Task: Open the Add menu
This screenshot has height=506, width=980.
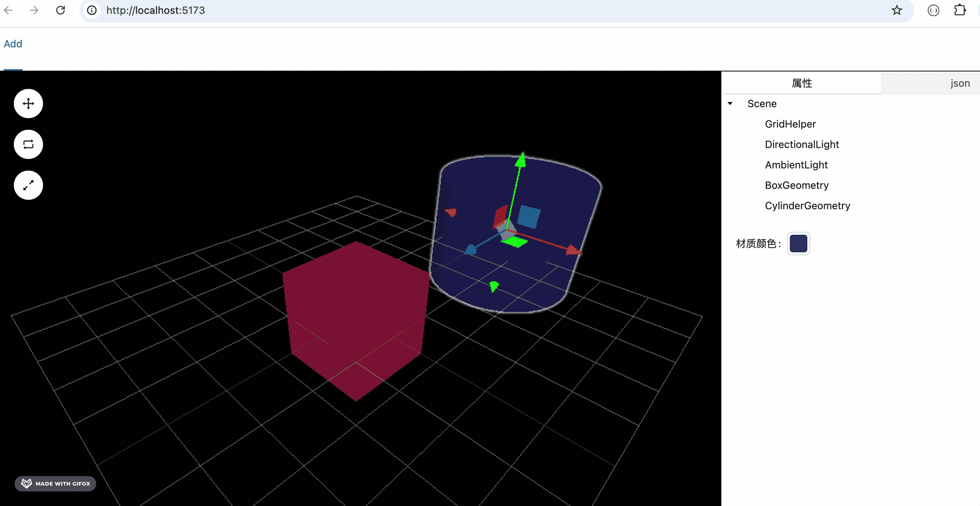Action: coord(13,44)
